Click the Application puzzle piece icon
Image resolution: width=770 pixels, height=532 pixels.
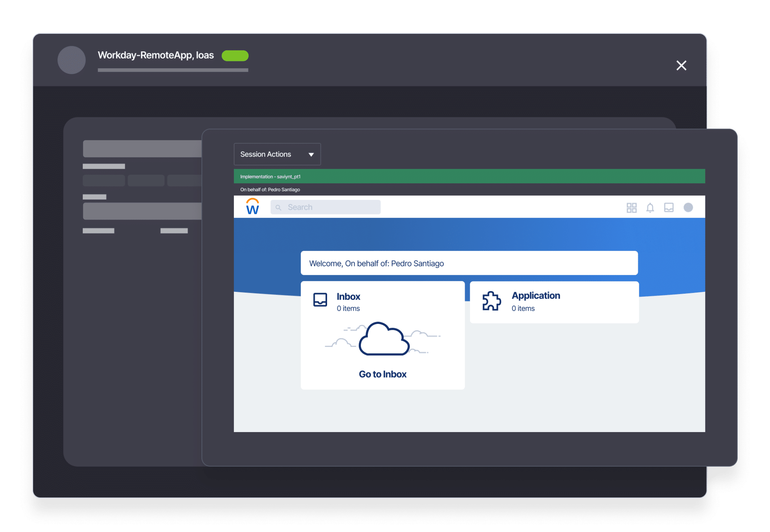[x=491, y=301]
